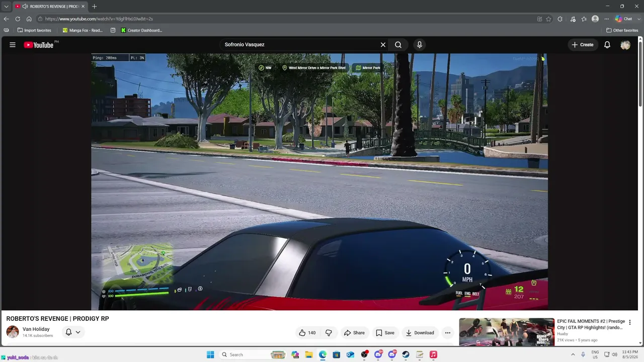The width and height of the screenshot is (644, 362).
Task: Open the Music app on the taskbar
Action: [x=433, y=354]
